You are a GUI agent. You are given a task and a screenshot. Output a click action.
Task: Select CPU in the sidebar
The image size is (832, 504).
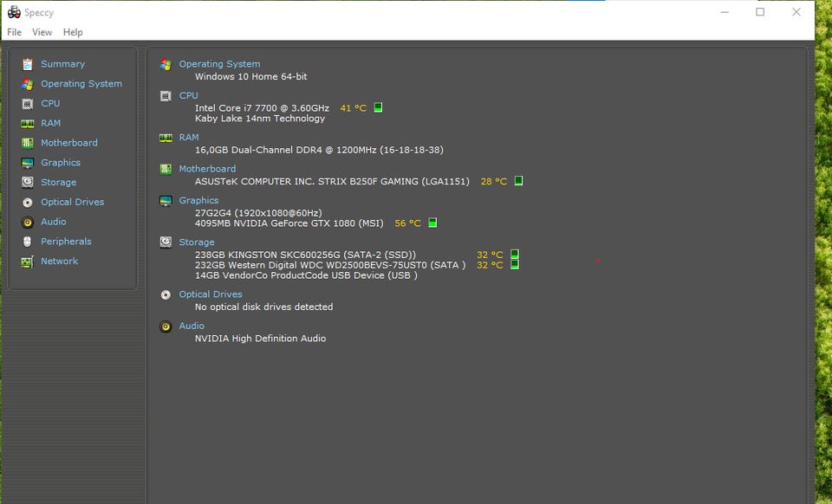pyautogui.click(x=50, y=103)
